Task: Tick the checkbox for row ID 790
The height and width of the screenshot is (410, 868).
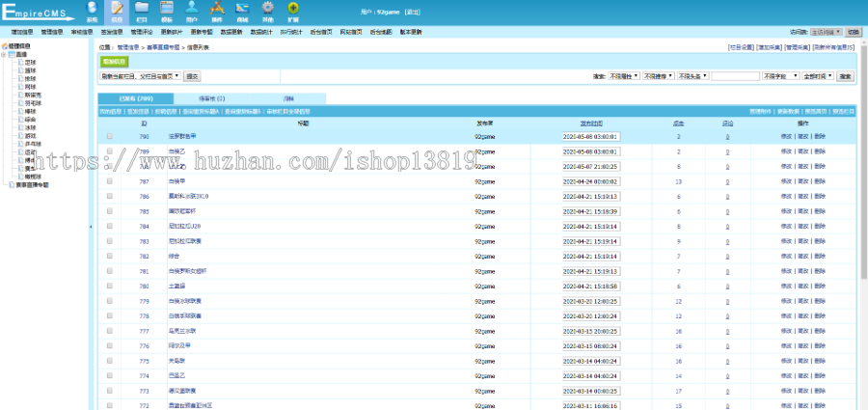Action: [110, 136]
